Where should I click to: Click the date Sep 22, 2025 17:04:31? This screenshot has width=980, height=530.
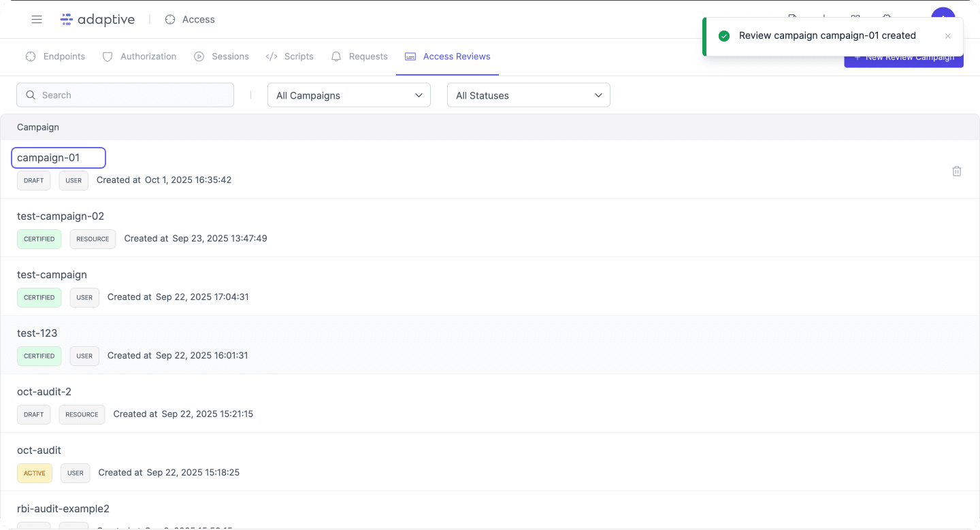(202, 297)
